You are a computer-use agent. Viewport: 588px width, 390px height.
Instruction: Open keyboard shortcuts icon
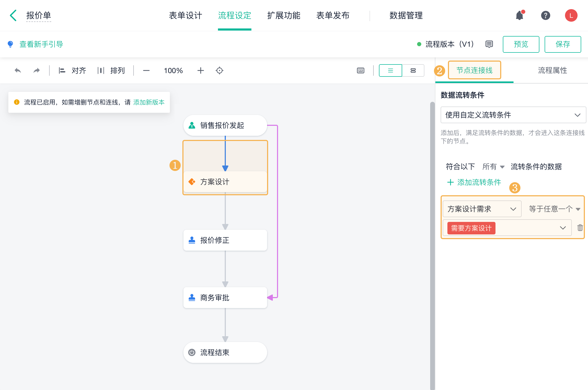pos(361,70)
